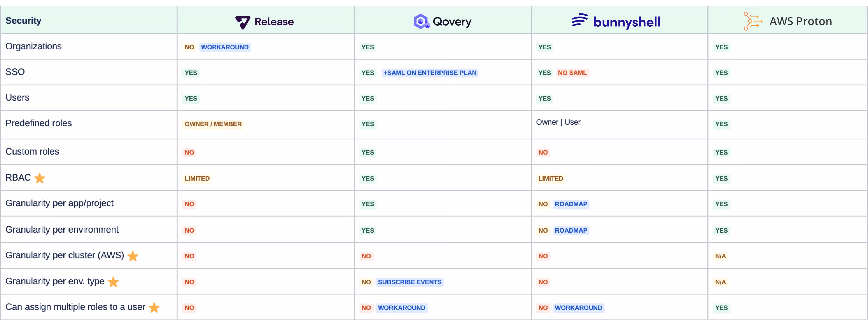
Task: Select the Custom roles row label
Action: (32, 151)
